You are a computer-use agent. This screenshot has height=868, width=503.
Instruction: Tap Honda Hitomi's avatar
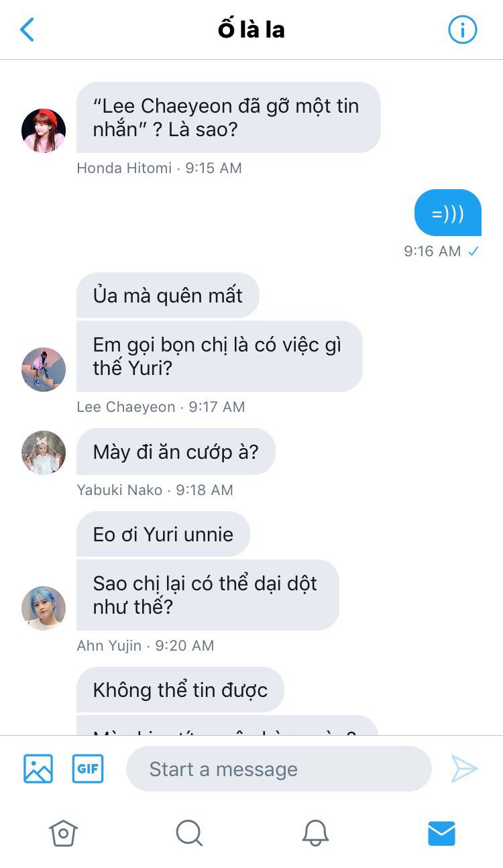[x=44, y=131]
